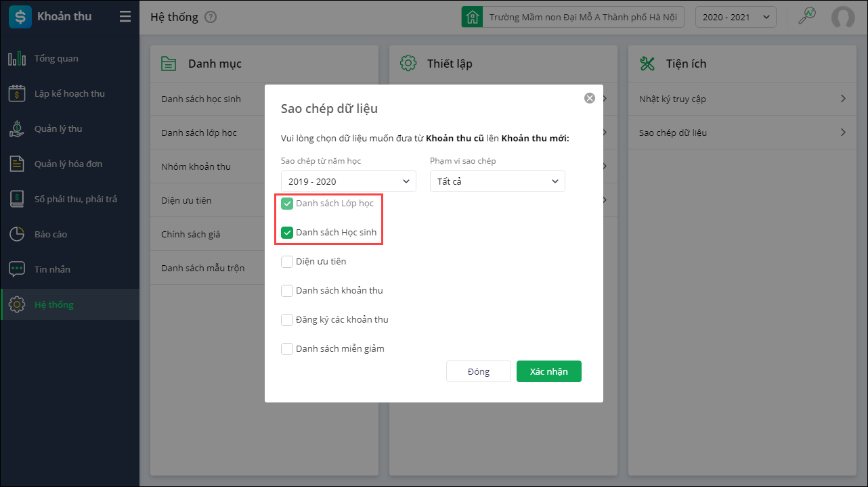Click the Xác nhận button
Image resolution: width=868 pixels, height=487 pixels.
point(548,371)
